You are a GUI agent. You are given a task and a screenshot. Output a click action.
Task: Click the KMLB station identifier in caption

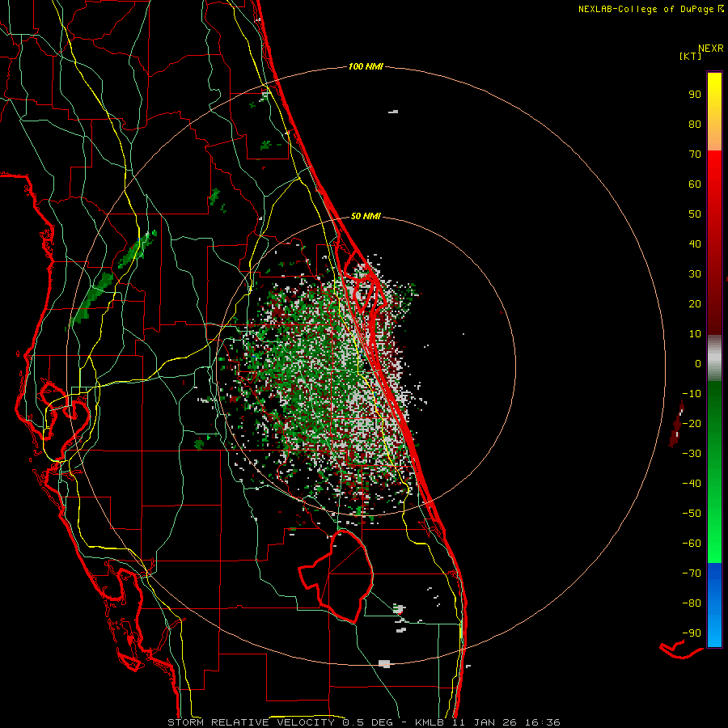pyautogui.click(x=429, y=722)
